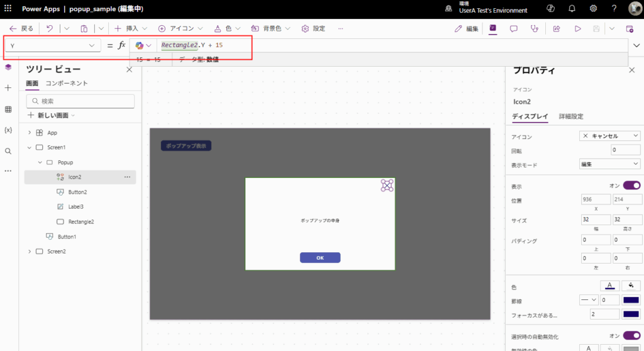
Task: Open the App checker stethoscope
Action: click(x=535, y=28)
